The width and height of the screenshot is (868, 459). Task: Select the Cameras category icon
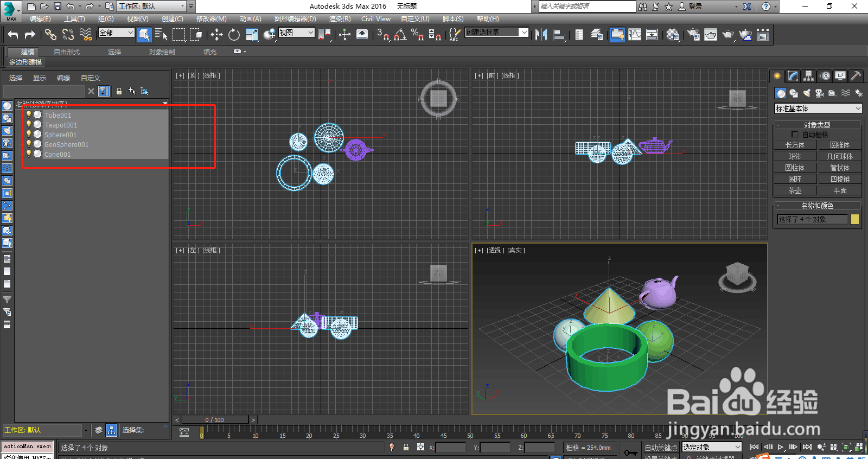pyautogui.click(x=820, y=93)
